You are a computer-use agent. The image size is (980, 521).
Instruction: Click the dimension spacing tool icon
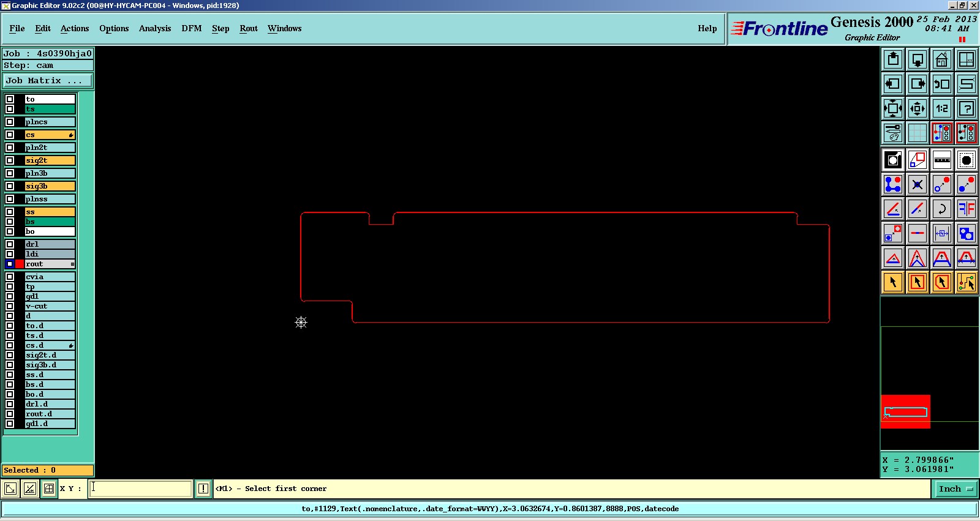coord(942,233)
